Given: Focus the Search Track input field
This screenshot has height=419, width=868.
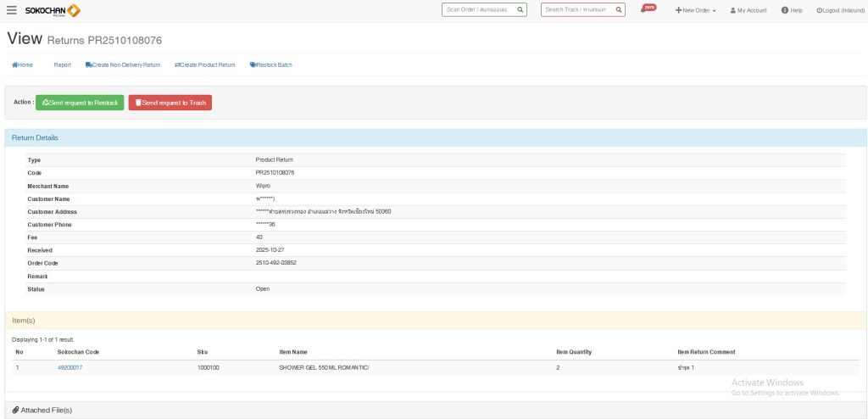Looking at the screenshot, I should click(577, 10).
